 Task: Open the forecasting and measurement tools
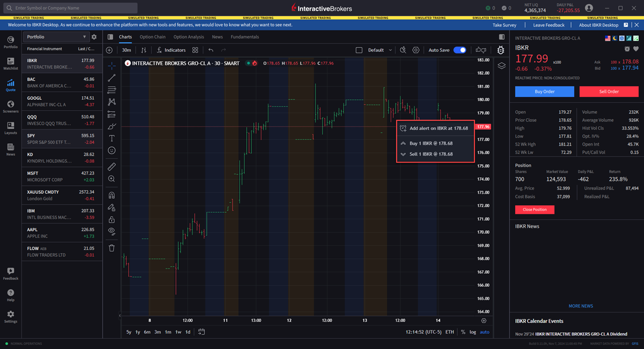[x=112, y=114]
